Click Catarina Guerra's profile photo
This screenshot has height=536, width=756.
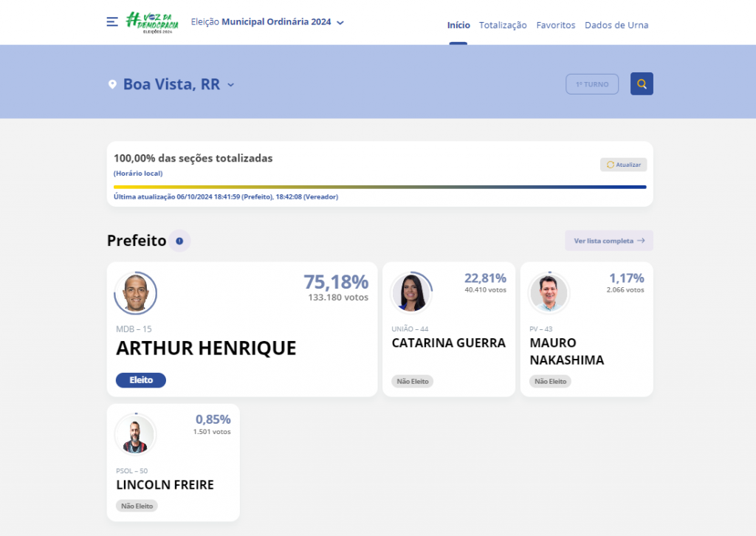(x=410, y=293)
